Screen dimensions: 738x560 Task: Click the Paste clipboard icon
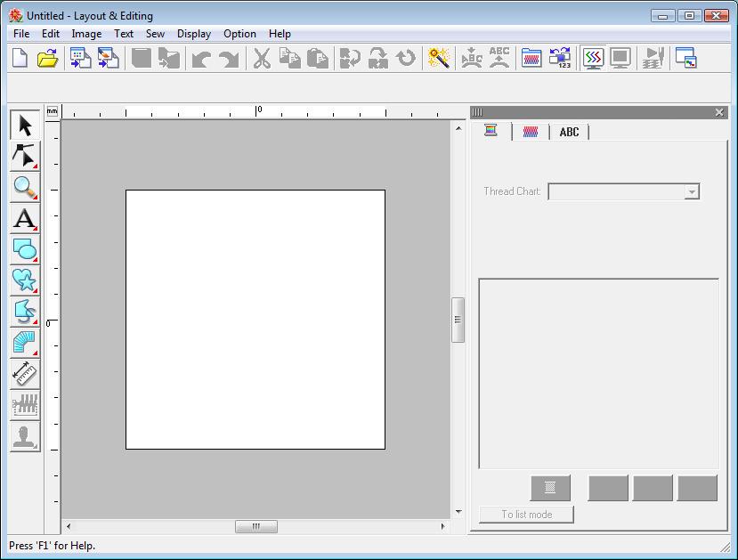click(x=318, y=58)
